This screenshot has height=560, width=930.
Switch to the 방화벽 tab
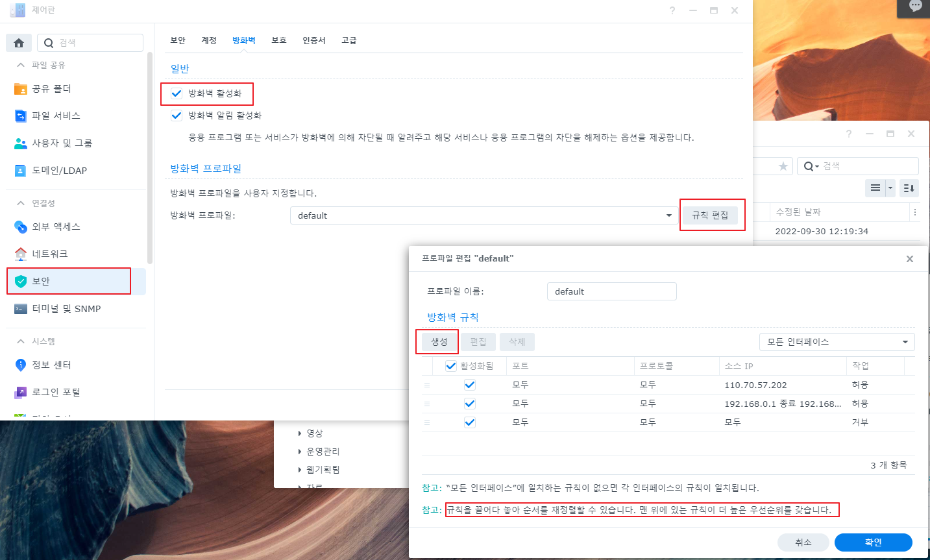pos(244,40)
